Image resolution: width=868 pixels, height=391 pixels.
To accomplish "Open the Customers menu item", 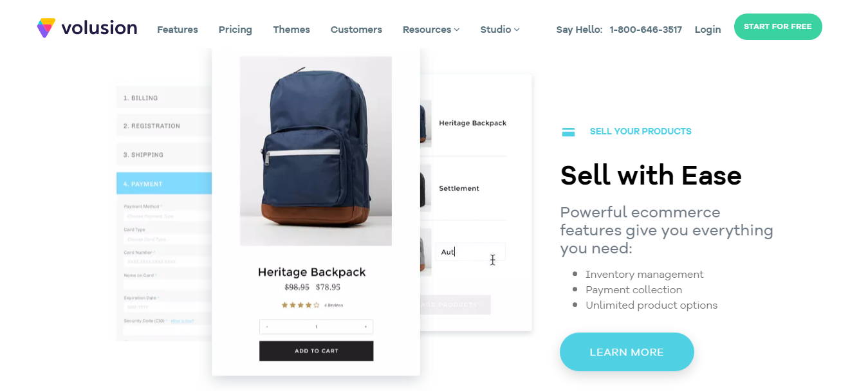I will click(356, 30).
